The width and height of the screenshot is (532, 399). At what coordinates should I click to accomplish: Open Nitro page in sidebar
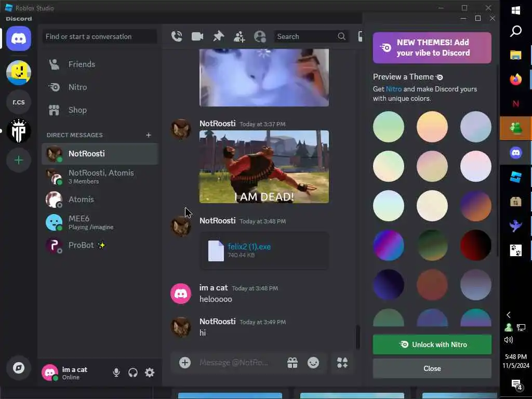click(x=100, y=87)
